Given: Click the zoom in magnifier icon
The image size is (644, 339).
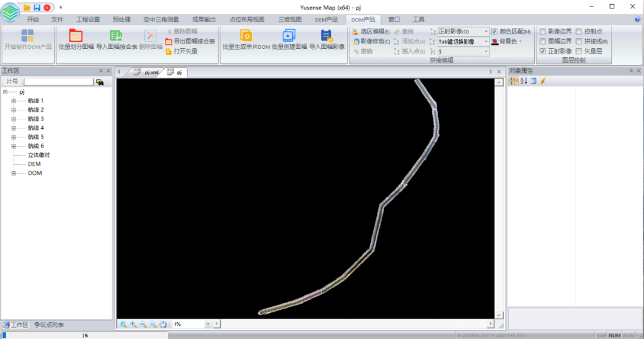Looking at the screenshot, I should 133,324.
